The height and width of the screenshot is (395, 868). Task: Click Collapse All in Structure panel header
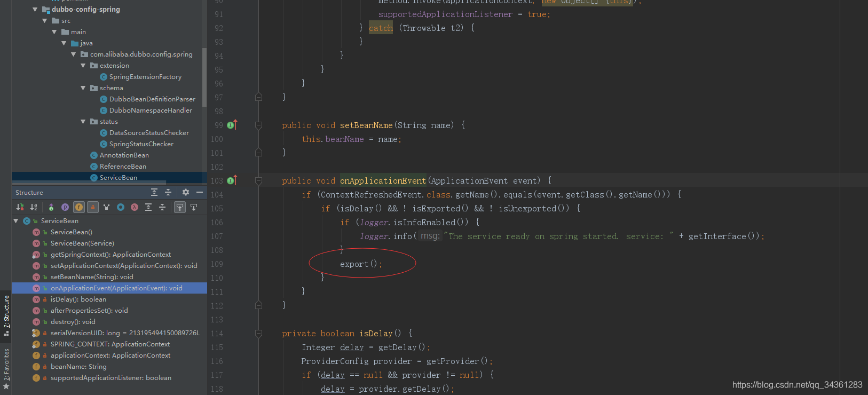(x=168, y=192)
